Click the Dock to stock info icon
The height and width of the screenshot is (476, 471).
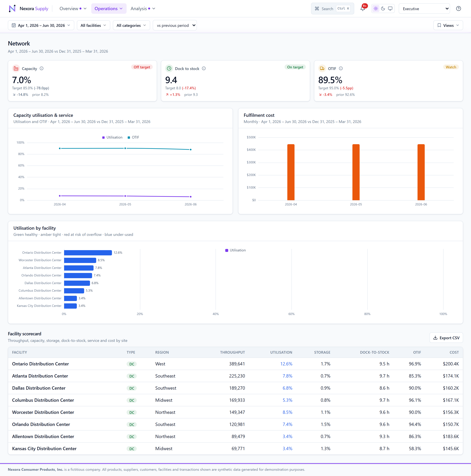coord(204,69)
